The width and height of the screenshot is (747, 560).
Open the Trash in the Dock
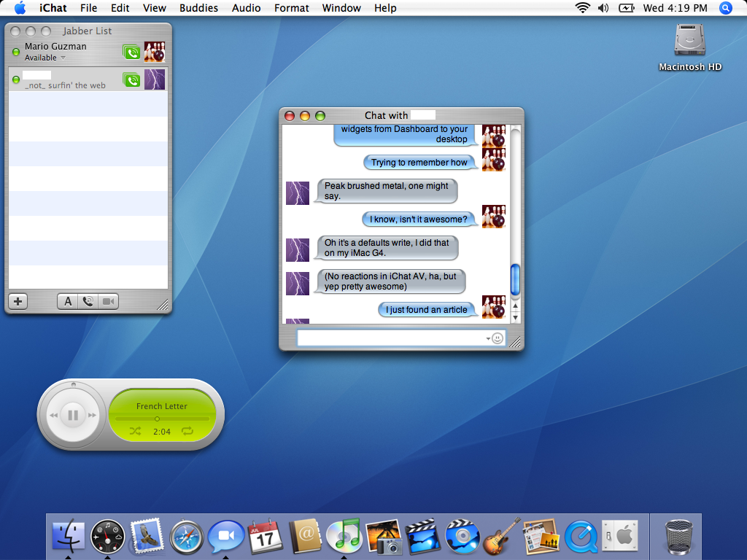[678, 537]
